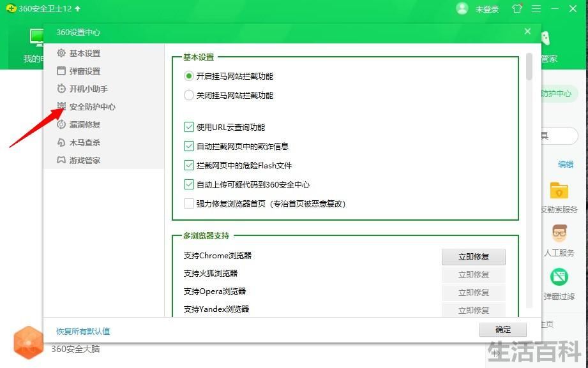This screenshot has width=588, height=368.
Task: Click the gamepad icon beside 游戏管家
Action: [61, 160]
